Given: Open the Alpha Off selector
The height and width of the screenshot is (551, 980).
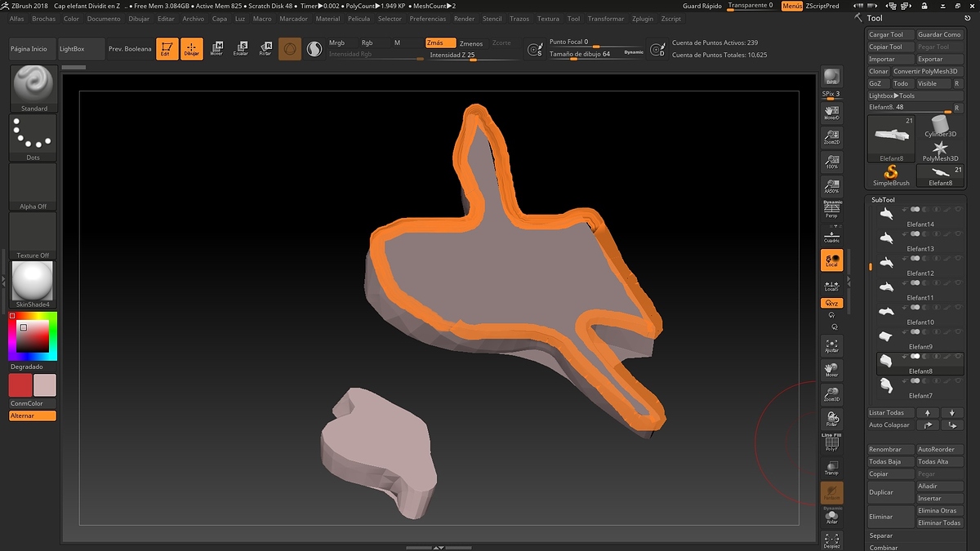Looking at the screenshot, I should tap(33, 186).
